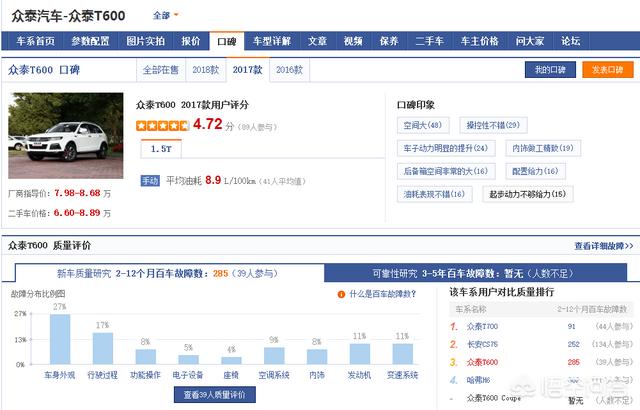Click the 行驶过程 17% bar
The height and width of the screenshot is (410, 640).
(x=102, y=348)
